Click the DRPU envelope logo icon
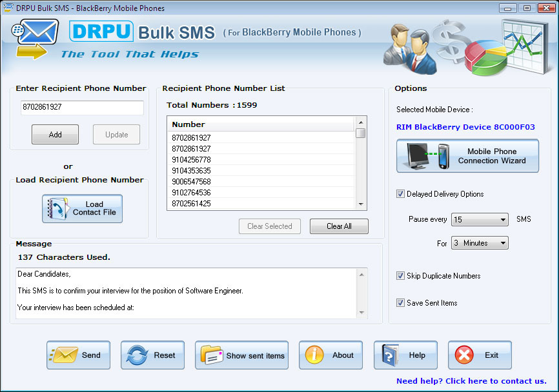 click(35, 39)
